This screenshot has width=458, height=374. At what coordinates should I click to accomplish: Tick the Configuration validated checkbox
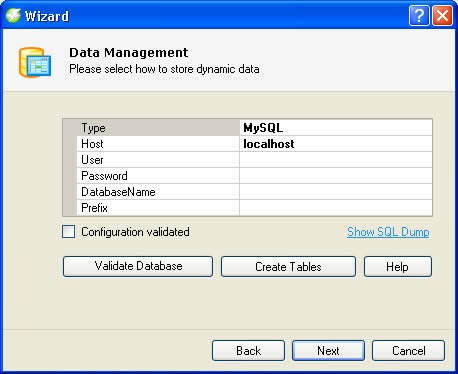click(68, 231)
